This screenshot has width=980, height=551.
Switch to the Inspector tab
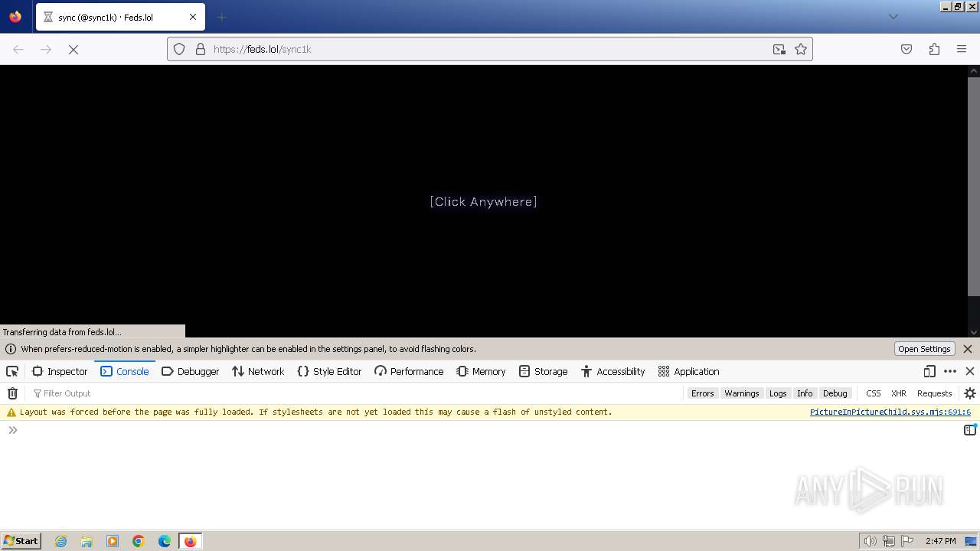coord(60,371)
